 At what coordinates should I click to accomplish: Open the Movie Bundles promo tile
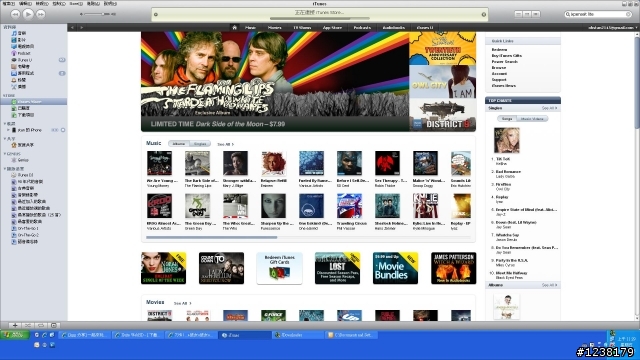[395, 268]
